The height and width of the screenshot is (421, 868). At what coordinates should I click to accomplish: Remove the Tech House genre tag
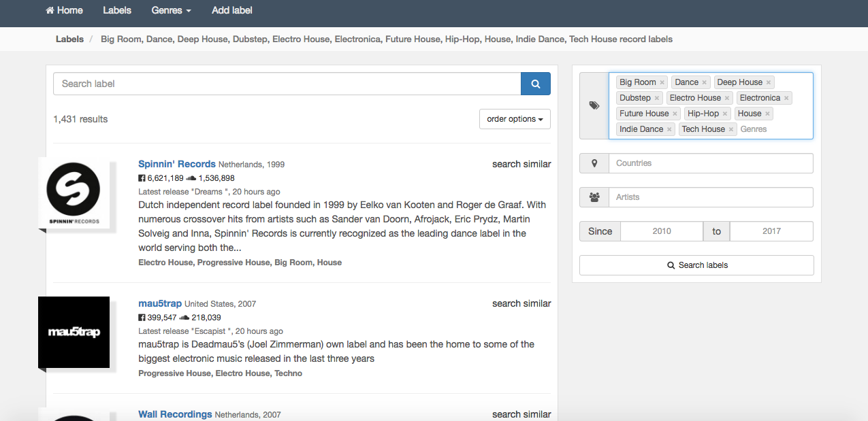tap(731, 129)
